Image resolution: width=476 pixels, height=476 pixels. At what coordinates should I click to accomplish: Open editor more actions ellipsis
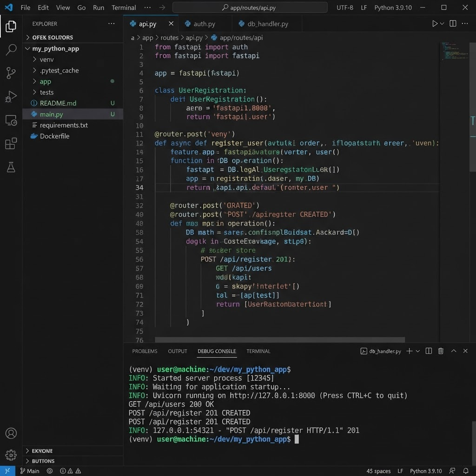tap(465, 24)
